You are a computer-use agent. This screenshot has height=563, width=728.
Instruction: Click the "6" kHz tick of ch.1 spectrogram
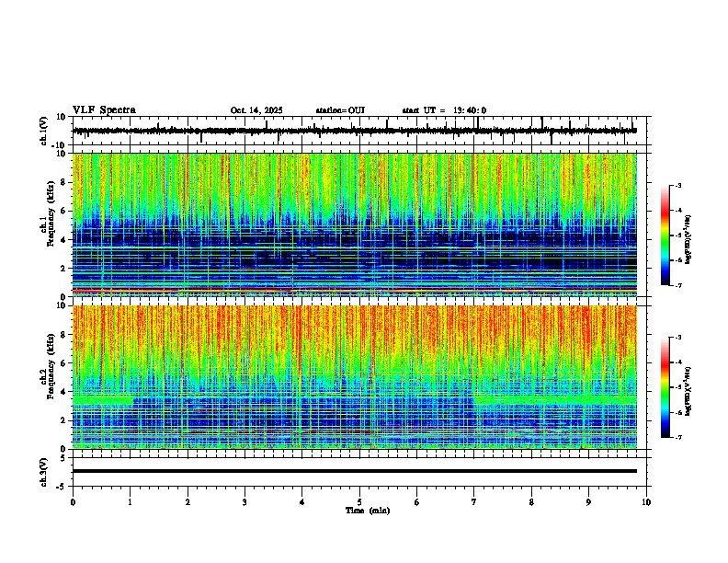(x=64, y=212)
